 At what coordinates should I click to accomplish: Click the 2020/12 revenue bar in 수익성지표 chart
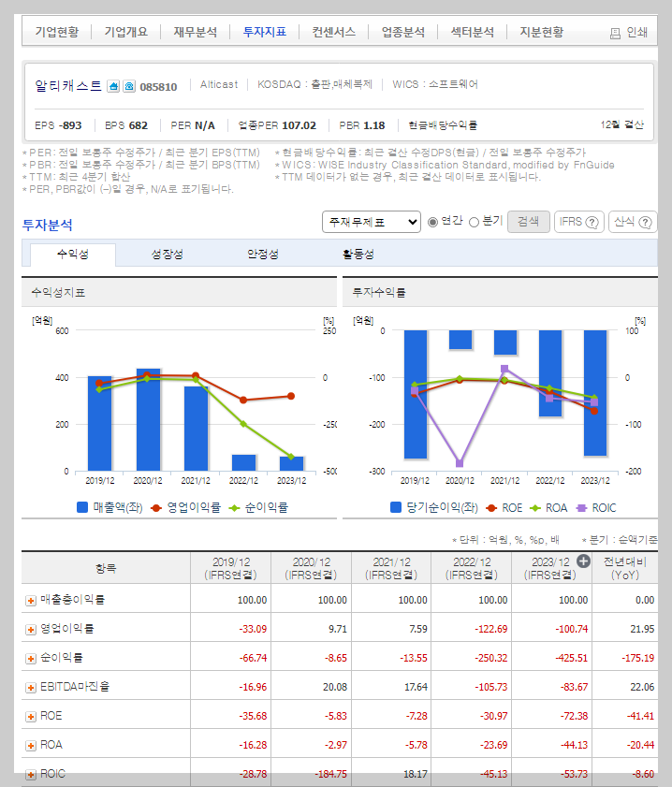(148, 419)
